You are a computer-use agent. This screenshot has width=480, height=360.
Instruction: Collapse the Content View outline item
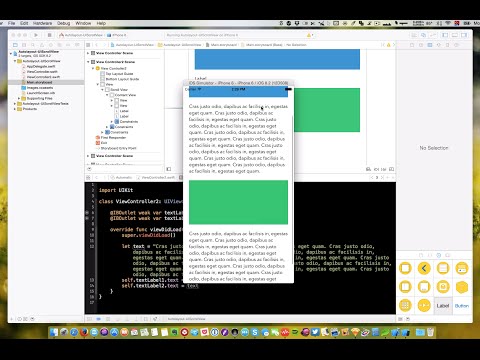107,95
